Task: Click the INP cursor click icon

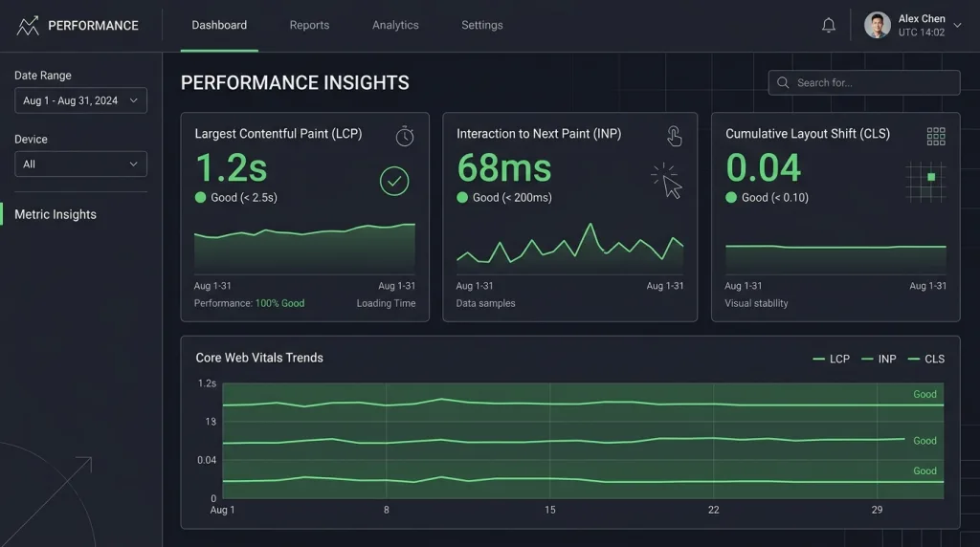Action: tap(667, 181)
